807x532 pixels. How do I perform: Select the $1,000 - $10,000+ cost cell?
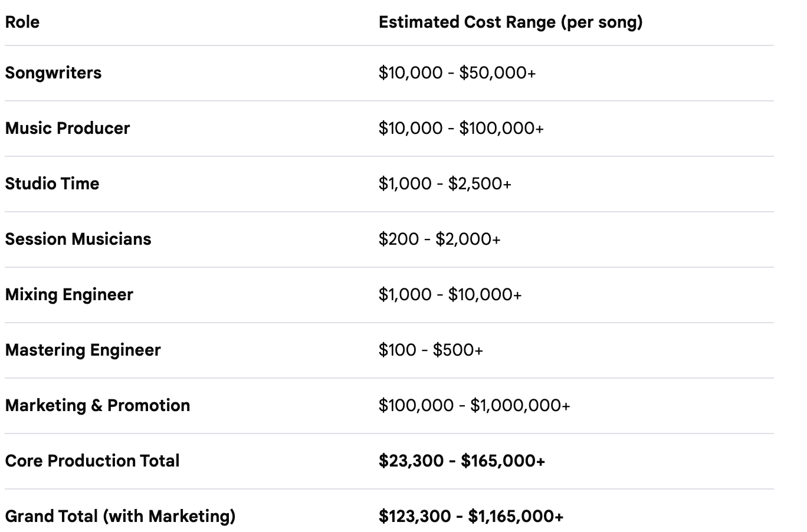click(x=450, y=295)
